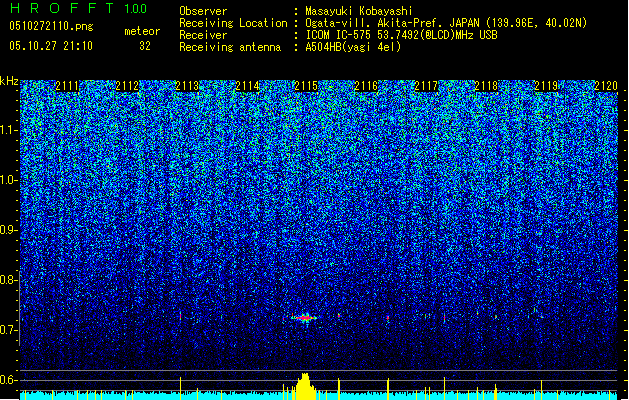Click time marker 2114
This screenshot has width=629, height=400.
pyautogui.click(x=247, y=86)
